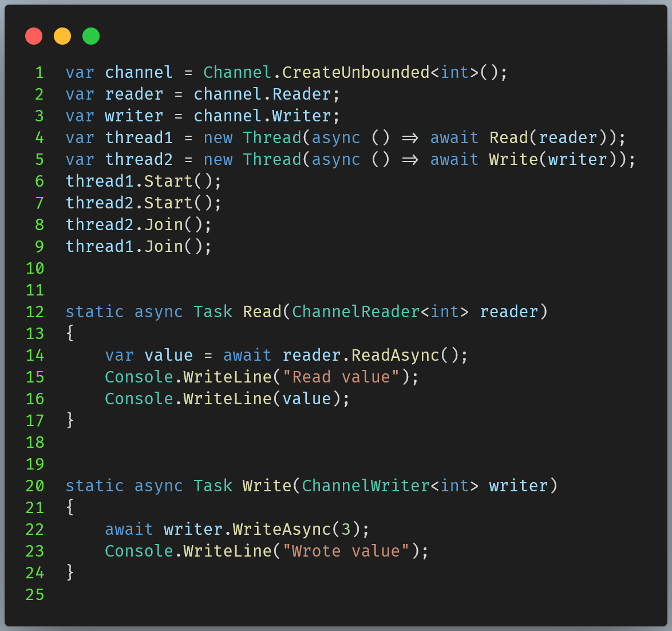Click line number 1 in the gutter
Image resolution: width=672 pixels, height=631 pixels.
[x=39, y=72]
